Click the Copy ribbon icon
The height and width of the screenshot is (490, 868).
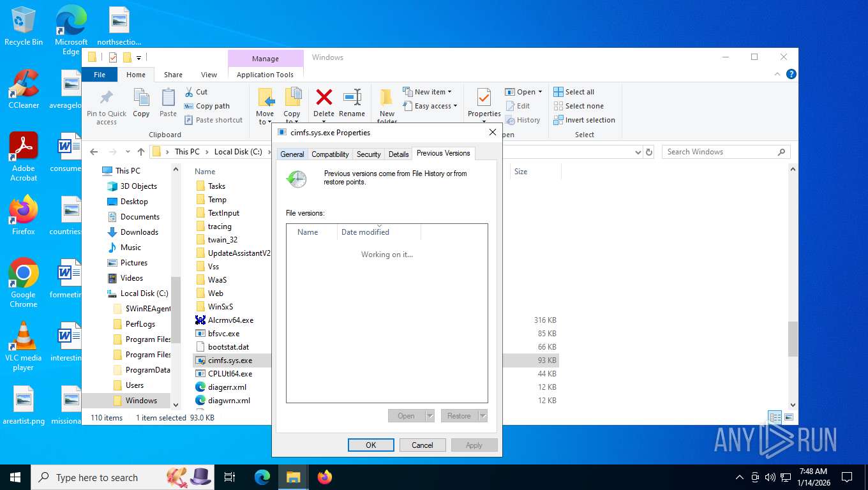141,98
